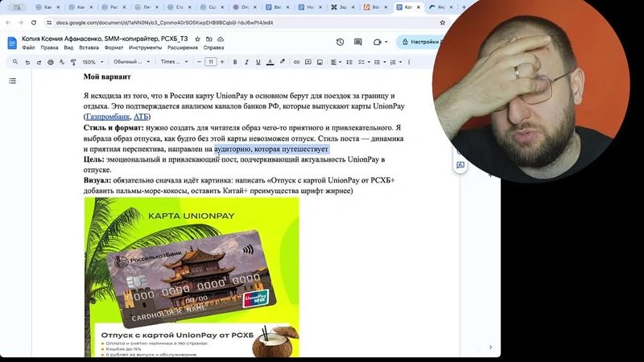Print the document
Image resolution: width=644 pixels, height=362 pixels.
tap(51, 62)
